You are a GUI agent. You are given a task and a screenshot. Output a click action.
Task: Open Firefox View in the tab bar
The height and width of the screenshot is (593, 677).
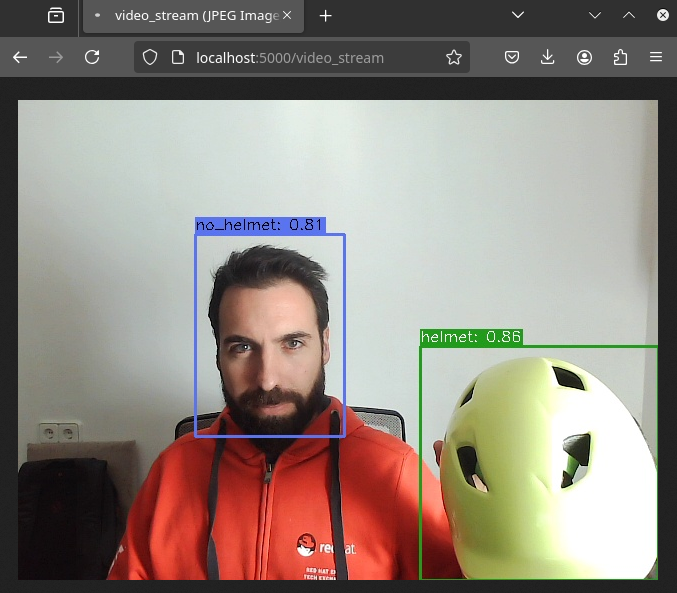(56, 16)
